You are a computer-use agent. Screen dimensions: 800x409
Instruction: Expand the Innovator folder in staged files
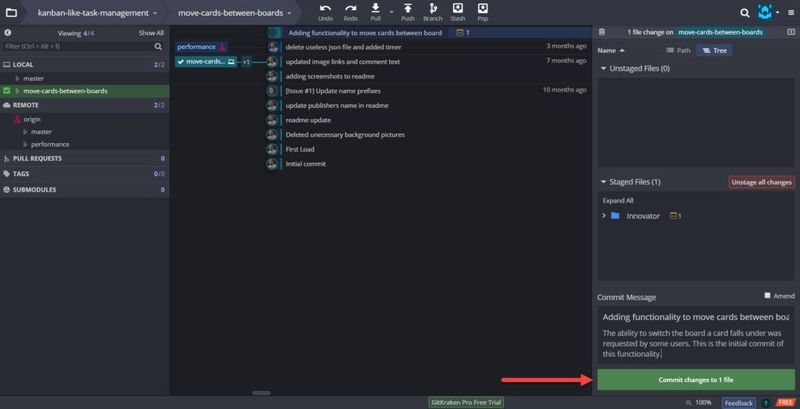coord(603,216)
